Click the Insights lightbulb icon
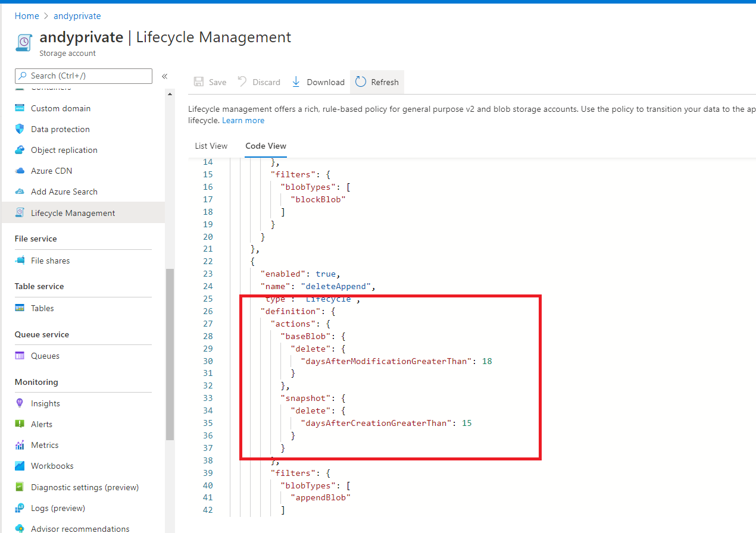756x533 pixels. (20, 403)
